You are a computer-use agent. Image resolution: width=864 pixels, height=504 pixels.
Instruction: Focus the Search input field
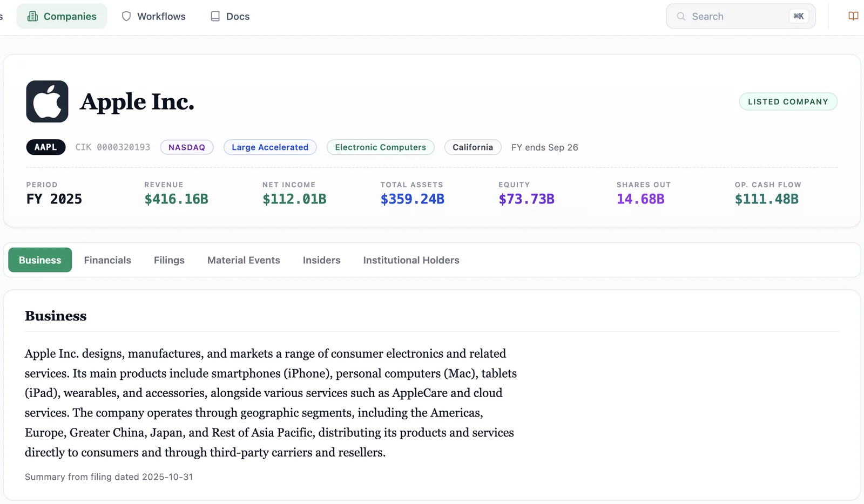tap(740, 16)
